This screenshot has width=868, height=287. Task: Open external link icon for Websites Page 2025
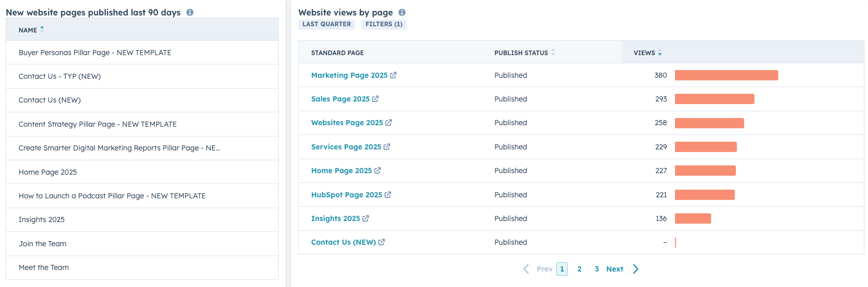(x=389, y=123)
